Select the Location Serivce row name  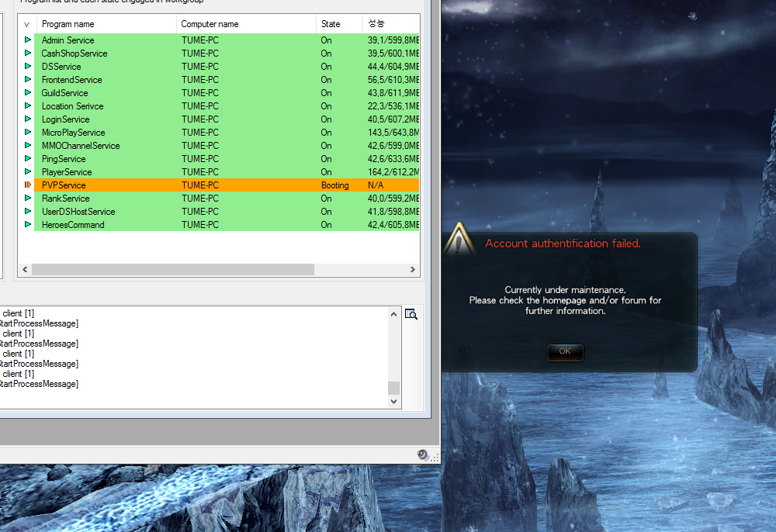73,105
